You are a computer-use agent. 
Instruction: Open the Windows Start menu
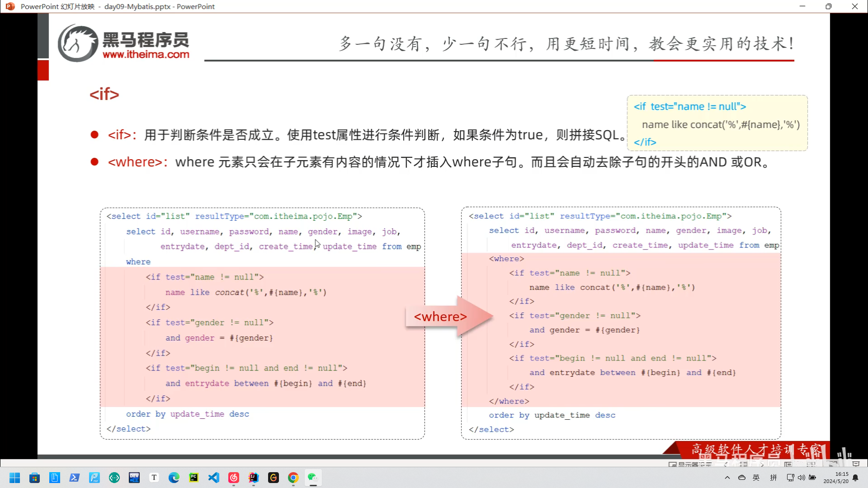(14, 478)
